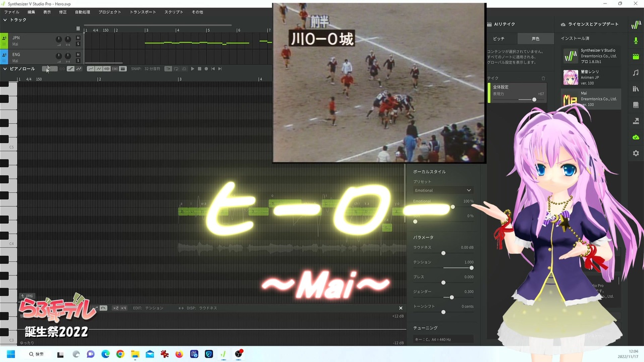Toggle the playhead follow button

pyautogui.click(x=168, y=69)
